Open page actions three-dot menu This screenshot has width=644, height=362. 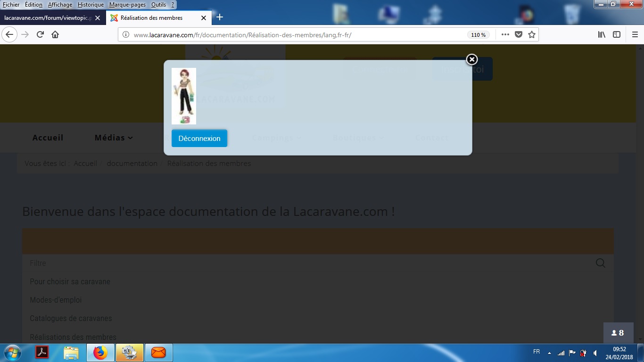pos(505,34)
